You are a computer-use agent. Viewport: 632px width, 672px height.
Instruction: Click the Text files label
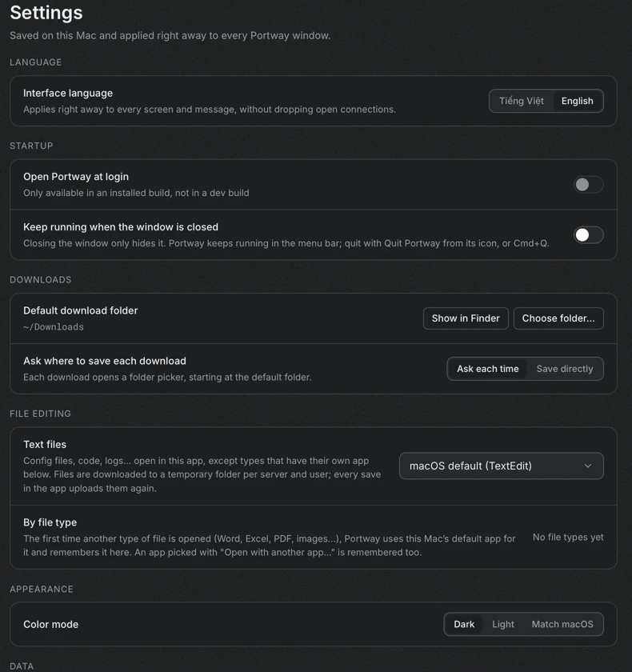tap(45, 445)
